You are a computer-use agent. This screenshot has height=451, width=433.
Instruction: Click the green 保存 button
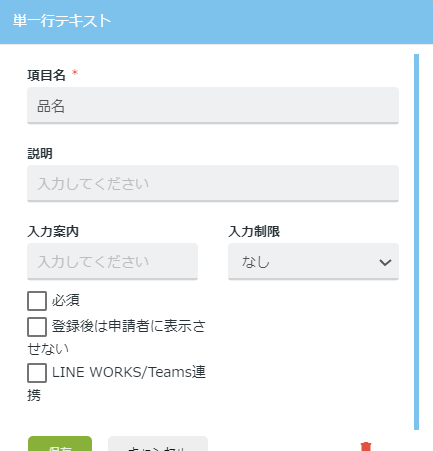(x=60, y=444)
